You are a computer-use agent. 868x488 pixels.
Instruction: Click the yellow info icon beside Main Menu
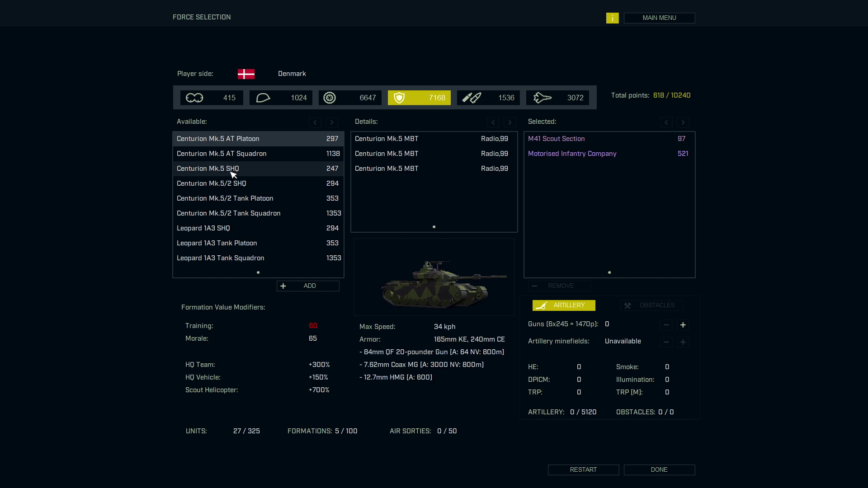613,18
